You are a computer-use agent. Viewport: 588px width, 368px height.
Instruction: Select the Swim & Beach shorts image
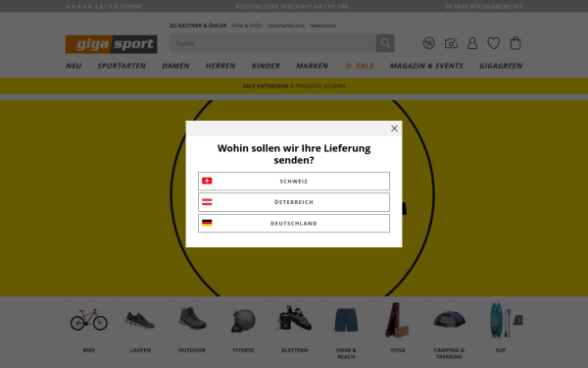(x=346, y=320)
